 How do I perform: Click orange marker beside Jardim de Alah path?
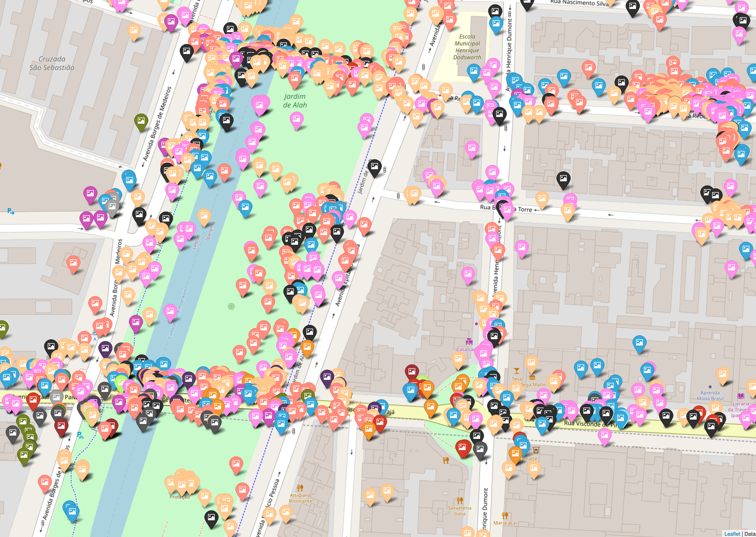307,347
